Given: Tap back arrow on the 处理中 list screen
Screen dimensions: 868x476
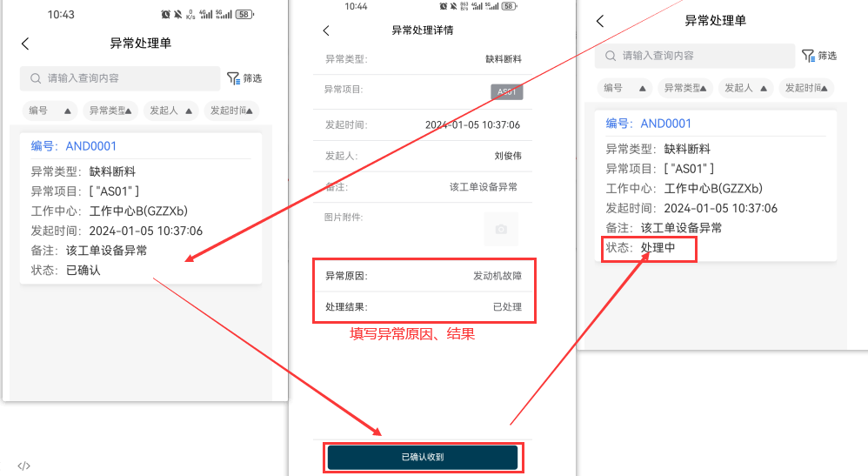Looking at the screenshot, I should click(x=600, y=21).
